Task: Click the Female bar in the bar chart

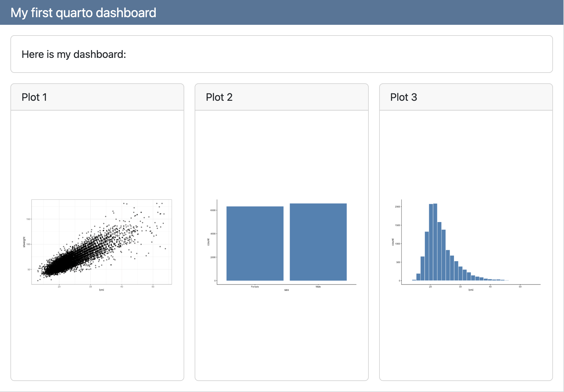Action: 255,243
